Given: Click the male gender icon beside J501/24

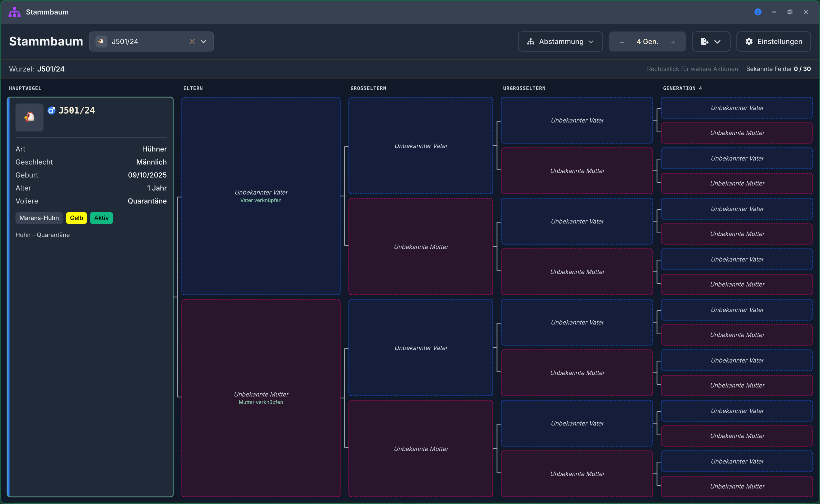Looking at the screenshot, I should click(51, 110).
